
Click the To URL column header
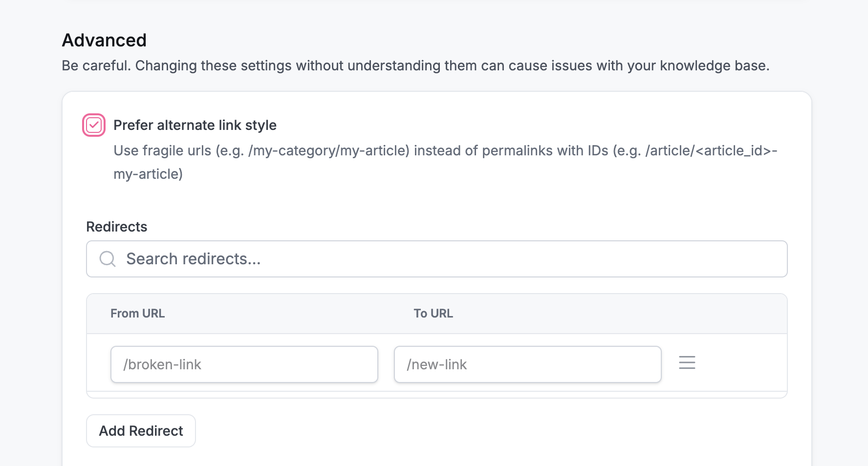(433, 314)
